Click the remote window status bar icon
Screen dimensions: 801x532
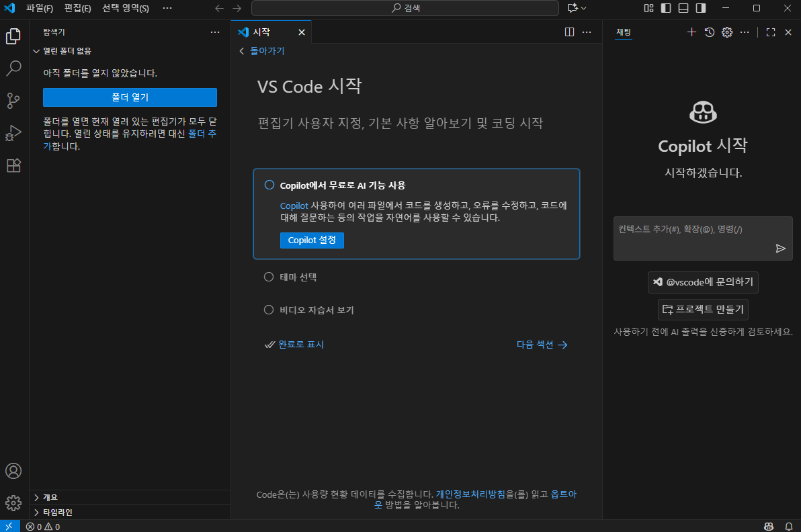point(9,527)
